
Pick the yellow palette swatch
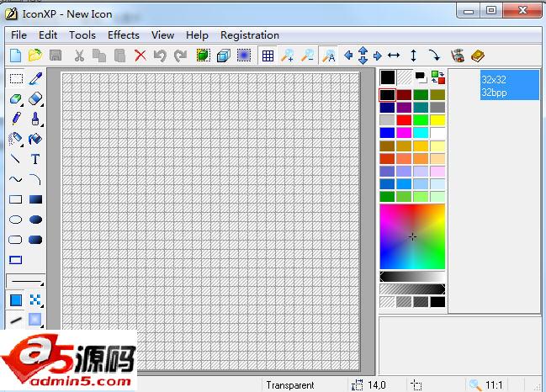point(437,120)
